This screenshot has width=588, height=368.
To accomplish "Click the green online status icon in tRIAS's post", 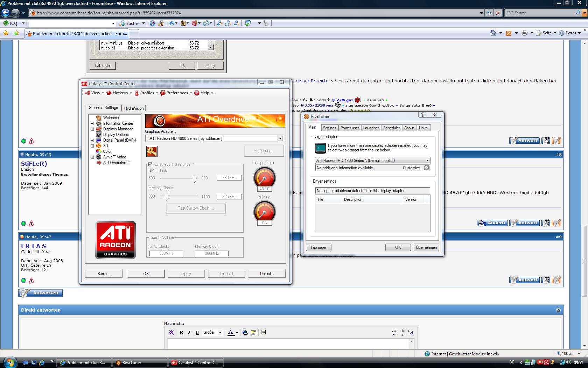I will click(23, 280).
